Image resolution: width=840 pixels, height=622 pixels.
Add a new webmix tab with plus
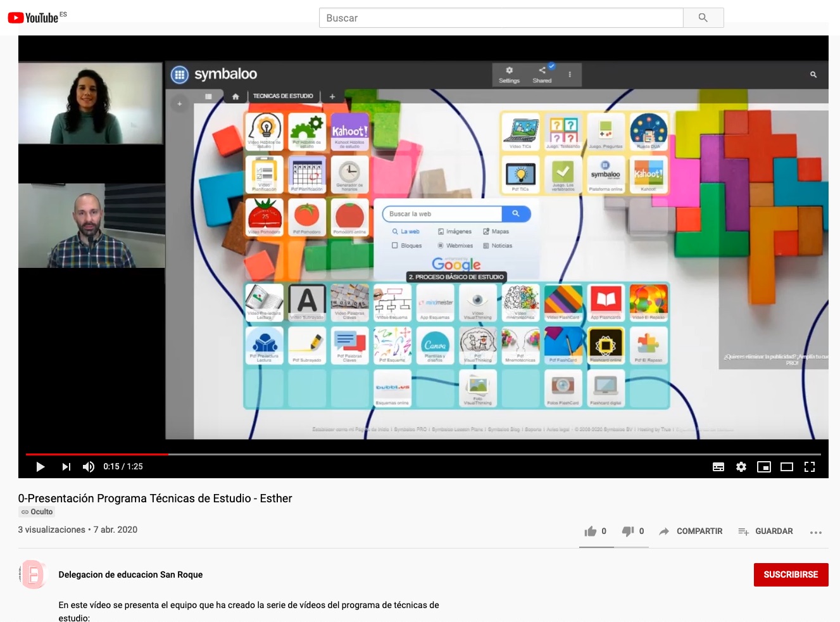(x=332, y=97)
